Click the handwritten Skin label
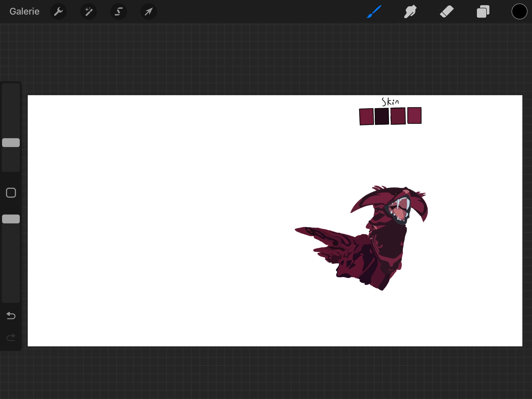Viewport: 532px width, 399px height. coord(390,102)
